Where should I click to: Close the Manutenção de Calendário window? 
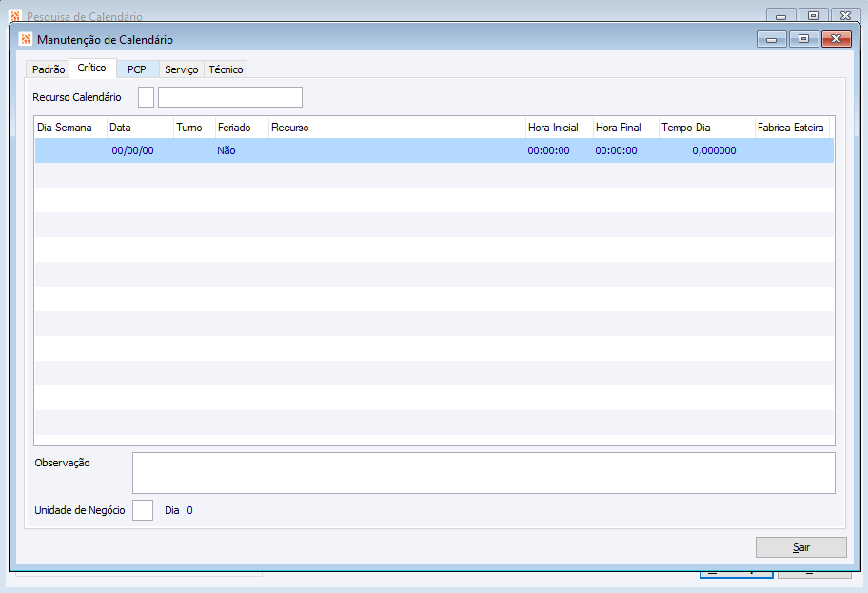837,39
